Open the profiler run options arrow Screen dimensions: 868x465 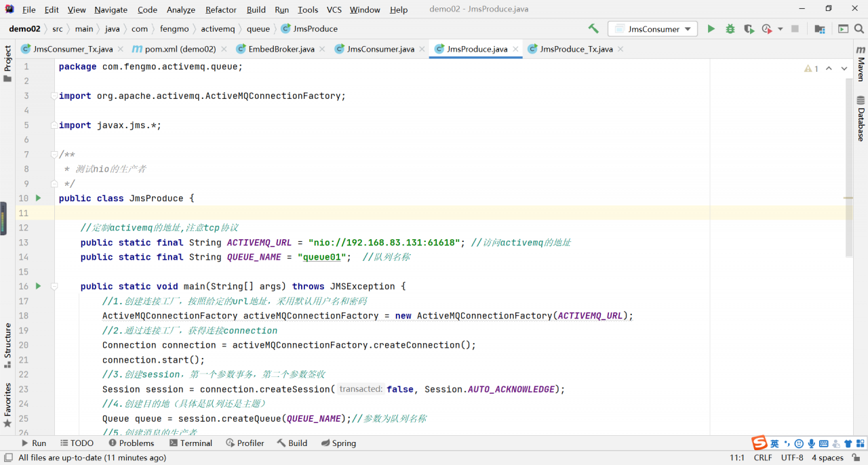(780, 29)
